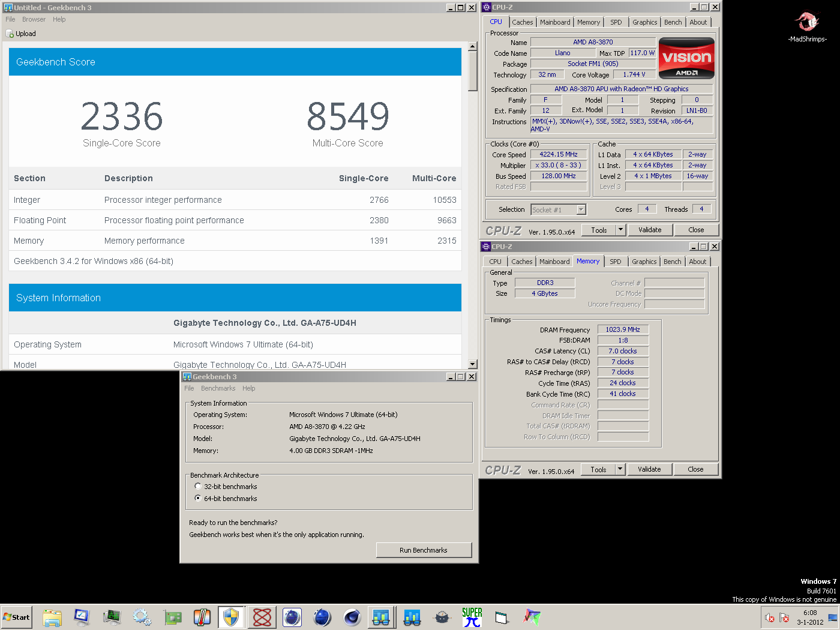This screenshot has width=840, height=630.
Task: Click the red atom-pattern taskbar icon
Action: coord(262,617)
